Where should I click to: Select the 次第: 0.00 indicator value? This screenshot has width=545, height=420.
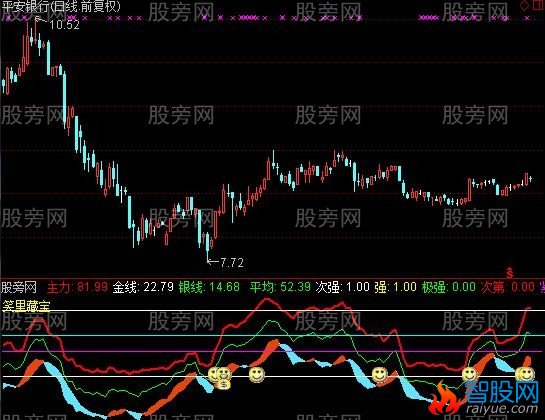coord(508,287)
